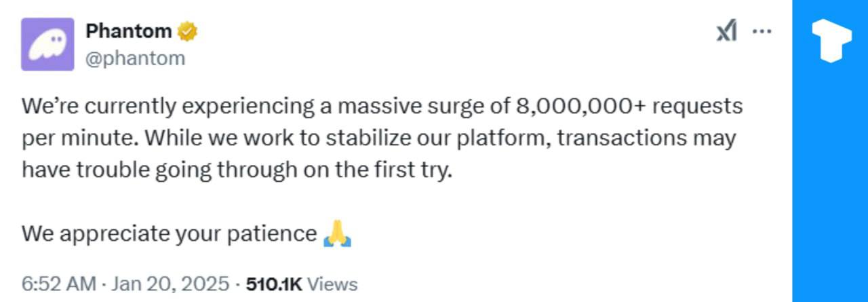Open the Phantom display name link

point(128,31)
